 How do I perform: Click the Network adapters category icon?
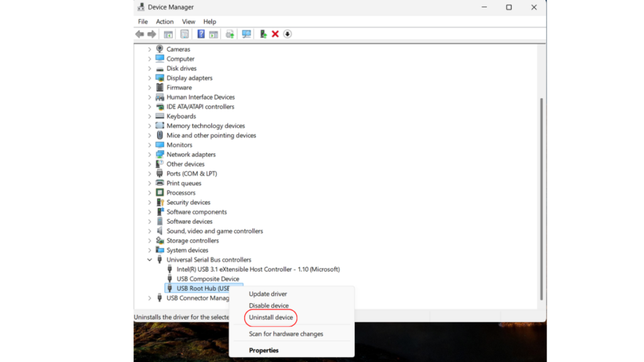click(x=160, y=154)
